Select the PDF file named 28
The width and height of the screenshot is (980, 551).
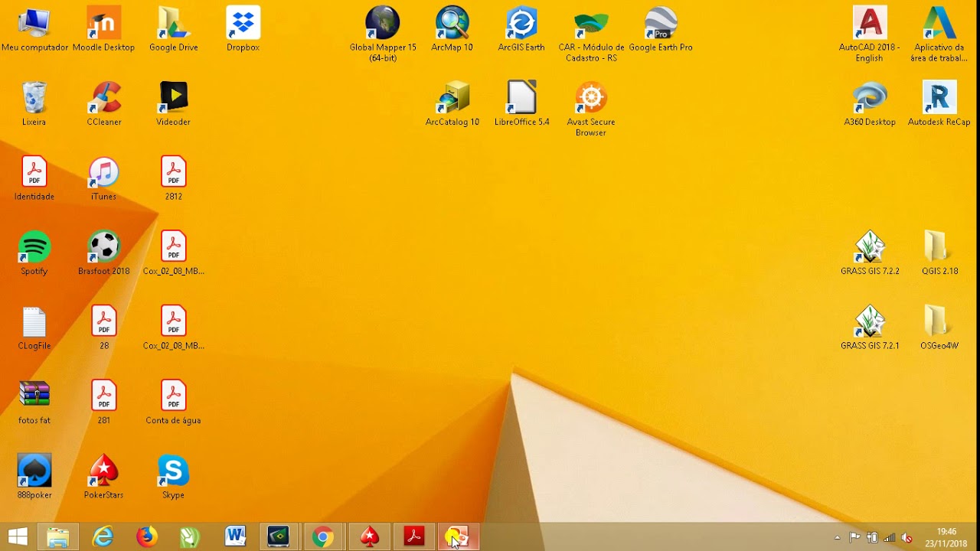(103, 328)
